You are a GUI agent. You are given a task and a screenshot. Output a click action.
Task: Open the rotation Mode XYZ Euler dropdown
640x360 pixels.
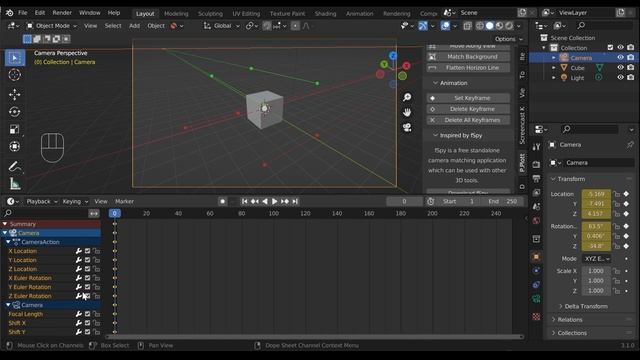coord(597,259)
